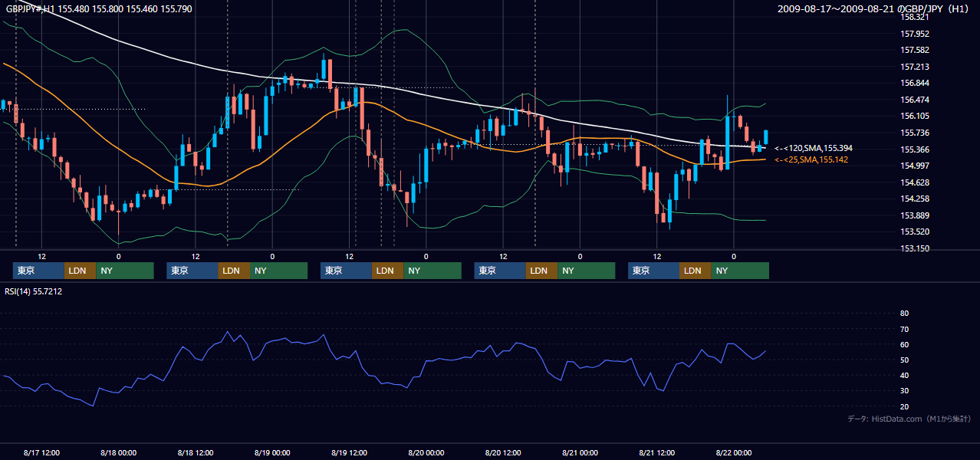Click the 8/22 00:00 date label
The image size is (980, 460).
coord(734,452)
